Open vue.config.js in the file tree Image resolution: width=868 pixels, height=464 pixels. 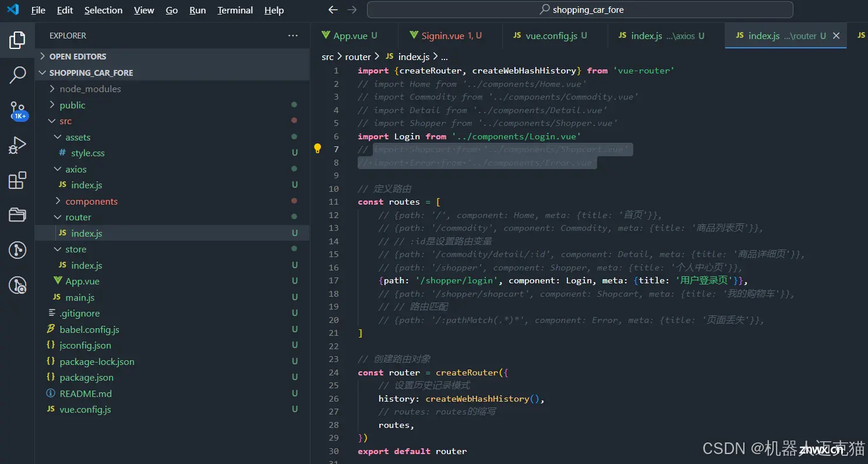pyautogui.click(x=172, y=409)
